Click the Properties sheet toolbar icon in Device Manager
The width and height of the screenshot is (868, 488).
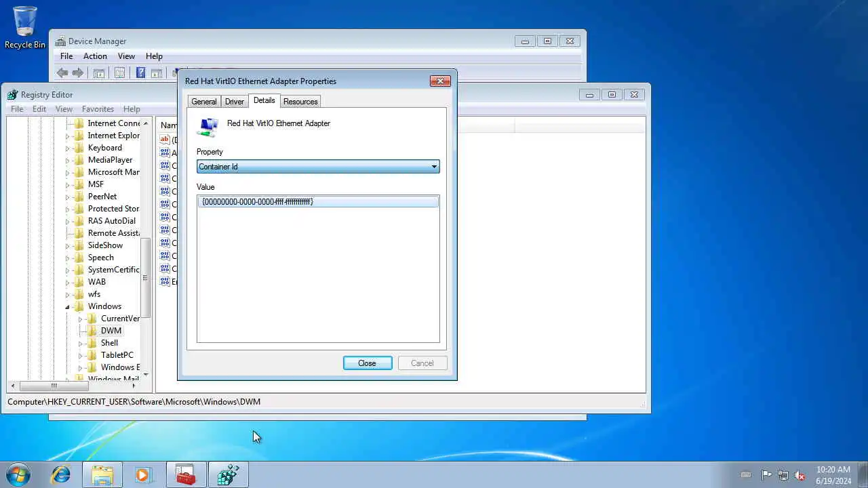pos(119,73)
